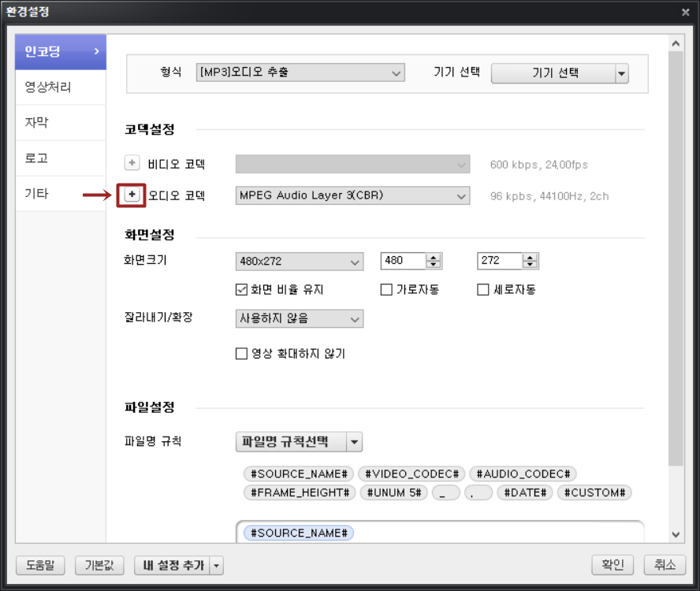The height and width of the screenshot is (591, 700).
Task: Decrease the width value of 480
Action: click(434, 265)
